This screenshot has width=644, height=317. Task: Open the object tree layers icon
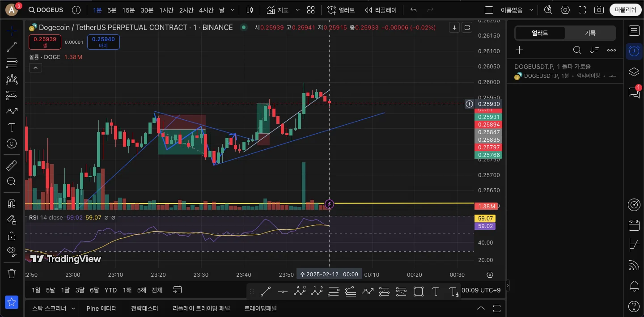coord(634,72)
